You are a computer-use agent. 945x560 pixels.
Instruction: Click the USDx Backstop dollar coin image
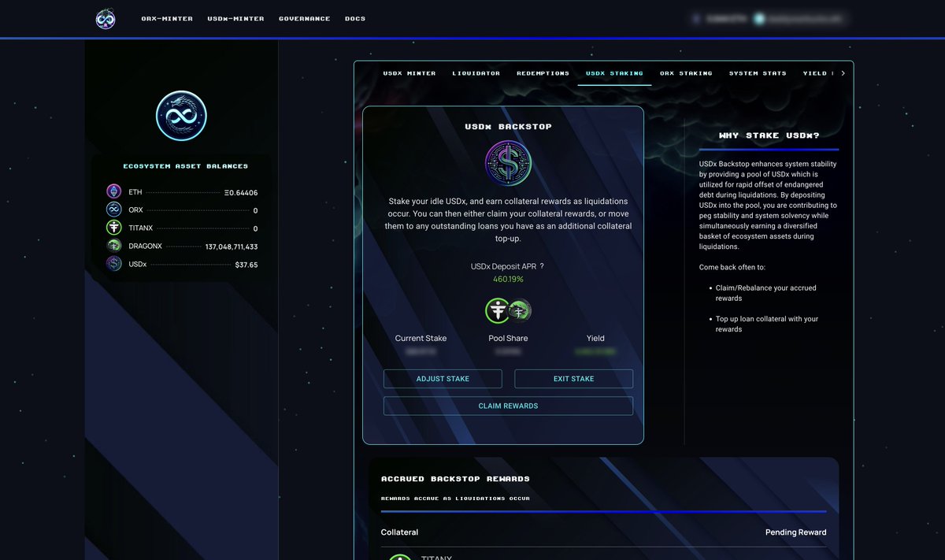508,164
